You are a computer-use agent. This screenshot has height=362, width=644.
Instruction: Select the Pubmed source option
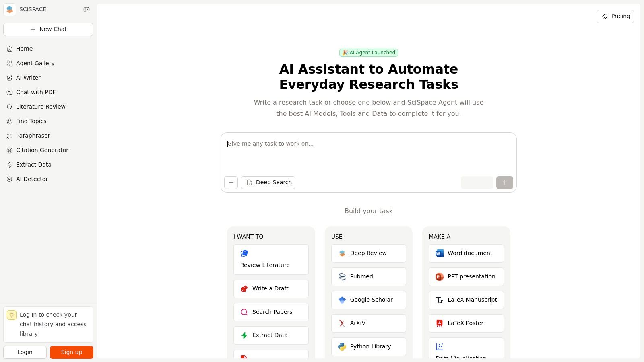tap(368, 277)
